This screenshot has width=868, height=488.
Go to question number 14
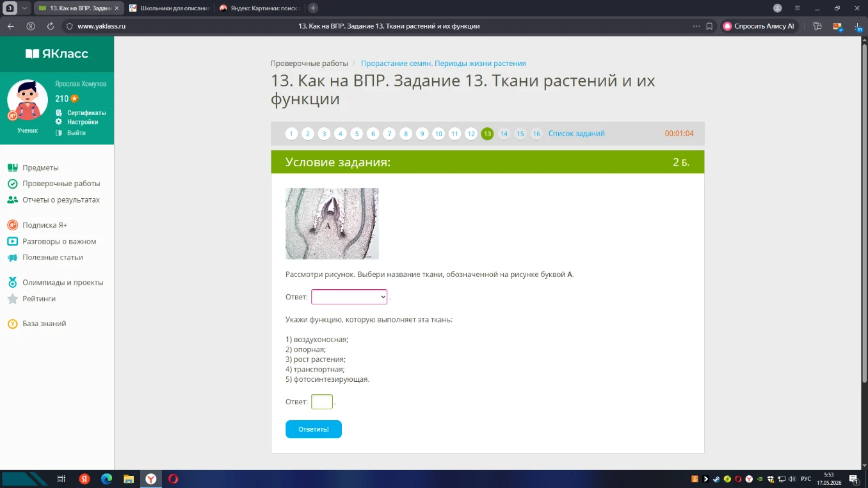[504, 134]
